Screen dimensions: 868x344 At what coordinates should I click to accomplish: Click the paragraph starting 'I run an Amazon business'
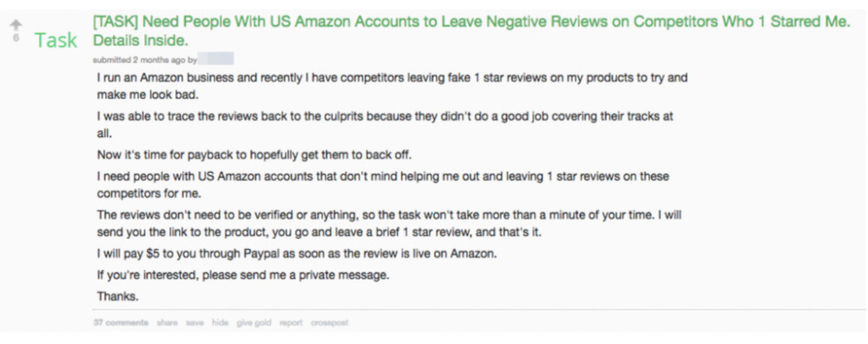point(392,86)
